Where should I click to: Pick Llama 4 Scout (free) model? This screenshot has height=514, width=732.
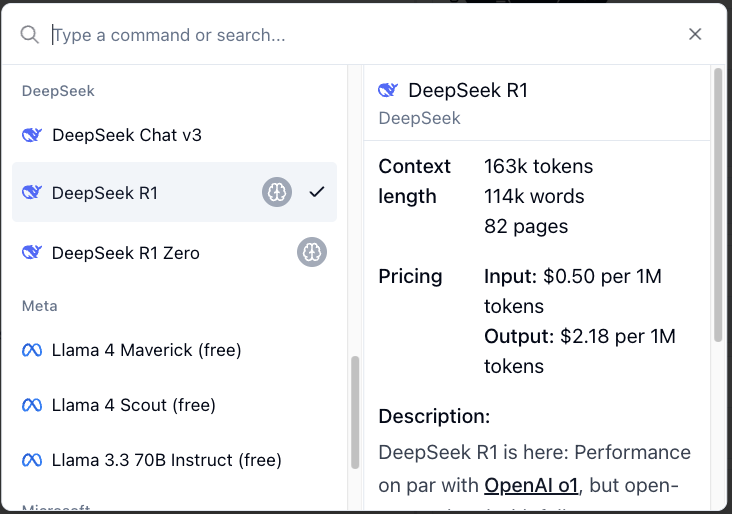click(x=134, y=405)
